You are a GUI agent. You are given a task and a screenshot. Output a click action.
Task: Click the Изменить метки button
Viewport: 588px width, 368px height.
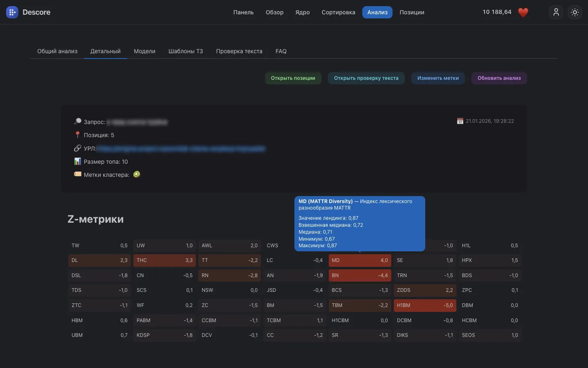pos(438,78)
